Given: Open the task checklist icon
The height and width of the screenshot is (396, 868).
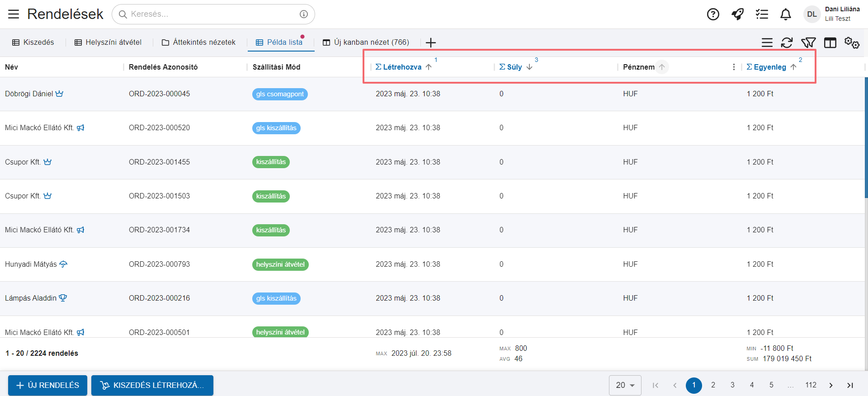Looking at the screenshot, I should pos(762,14).
